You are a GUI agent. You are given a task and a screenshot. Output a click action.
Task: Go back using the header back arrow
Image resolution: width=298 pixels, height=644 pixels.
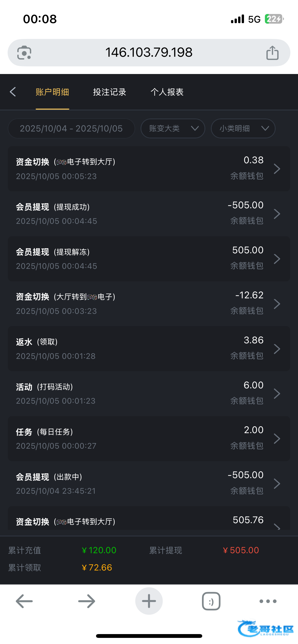[x=13, y=92]
